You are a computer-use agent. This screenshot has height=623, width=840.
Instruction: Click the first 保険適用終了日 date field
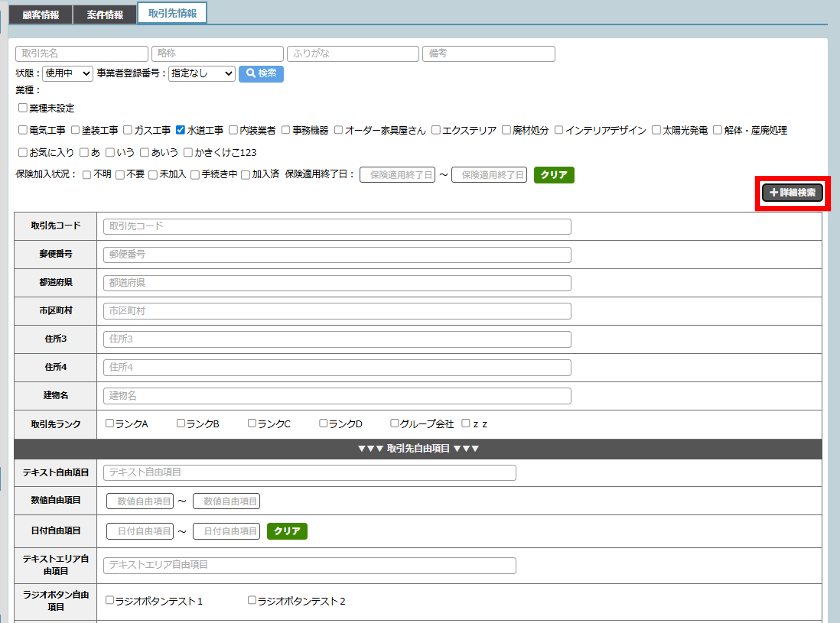tap(397, 175)
